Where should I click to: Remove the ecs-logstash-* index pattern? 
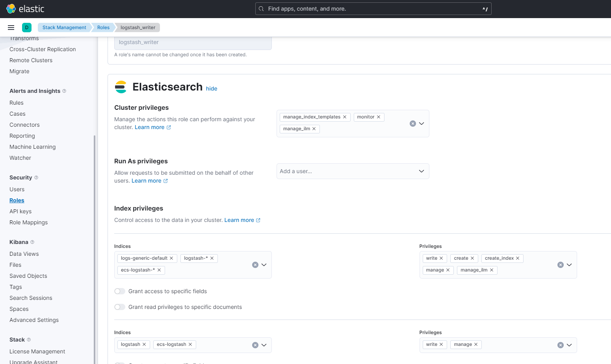(x=159, y=270)
